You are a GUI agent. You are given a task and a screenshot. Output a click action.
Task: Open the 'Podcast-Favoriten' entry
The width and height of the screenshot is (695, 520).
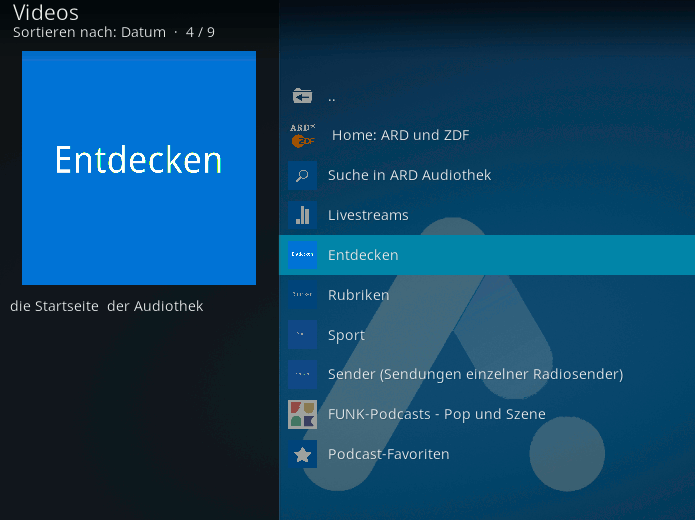click(487, 454)
